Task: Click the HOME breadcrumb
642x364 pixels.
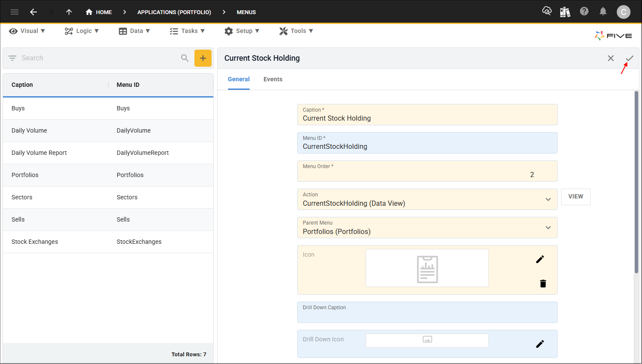Action: pos(99,12)
